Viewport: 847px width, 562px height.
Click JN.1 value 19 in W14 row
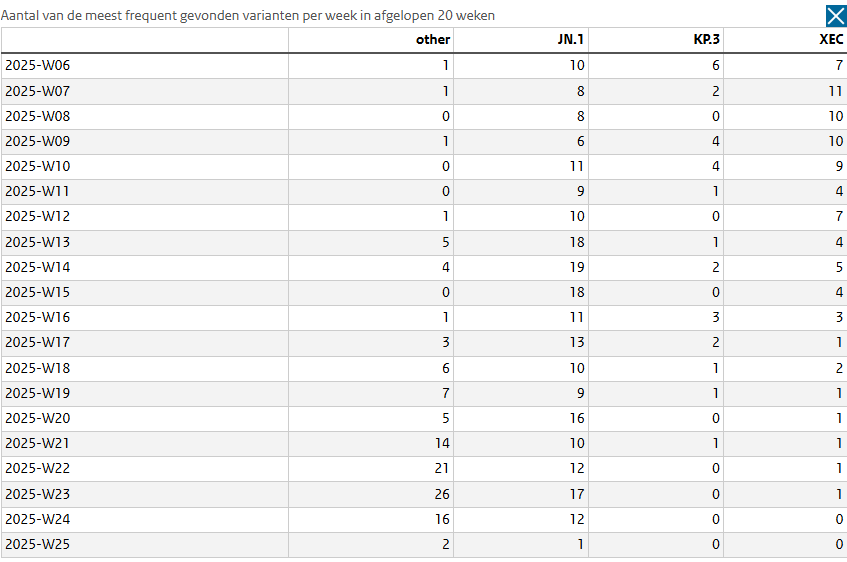(577, 267)
